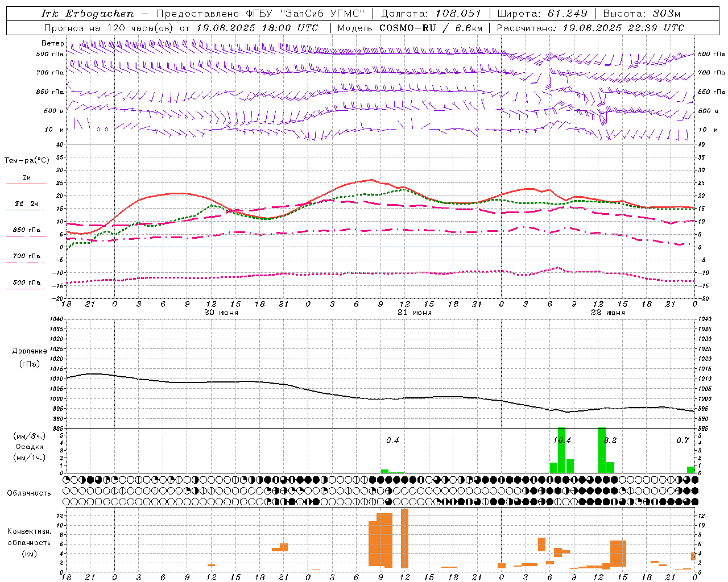Click the tallest orange convective bar near 12h 21 июня
The height and width of the screenshot is (582, 728).
405,539
